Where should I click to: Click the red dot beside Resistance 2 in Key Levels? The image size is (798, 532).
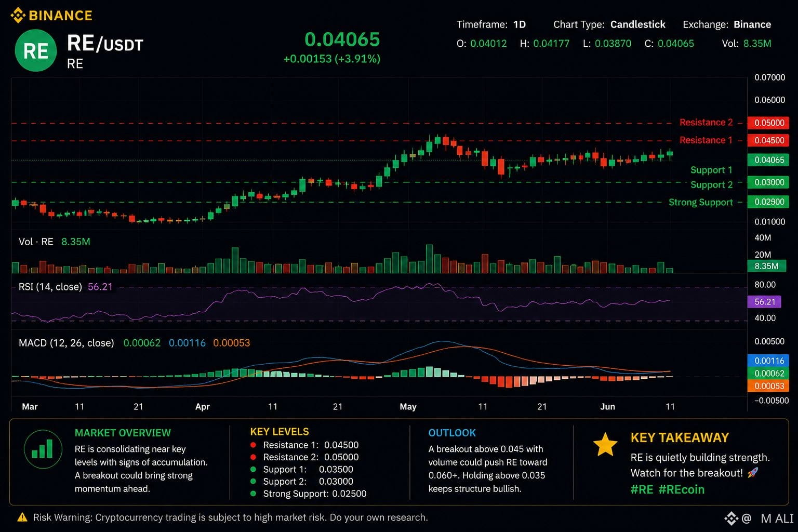(253, 457)
